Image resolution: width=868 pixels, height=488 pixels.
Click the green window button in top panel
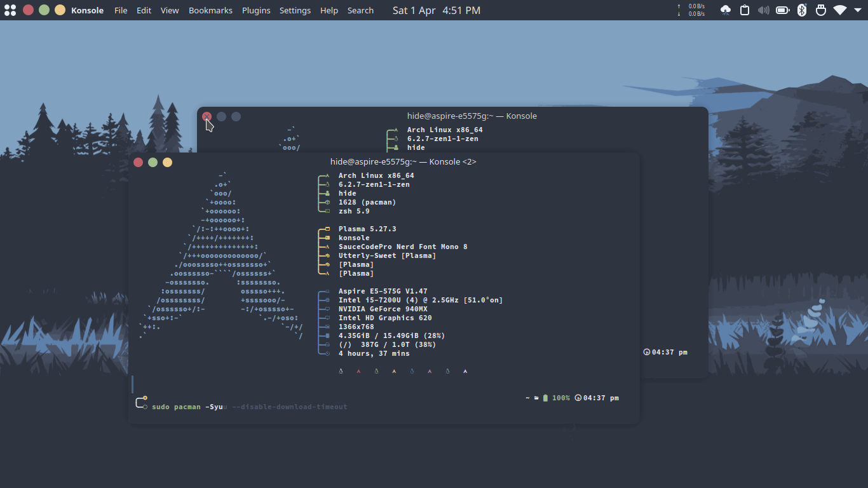click(x=44, y=10)
